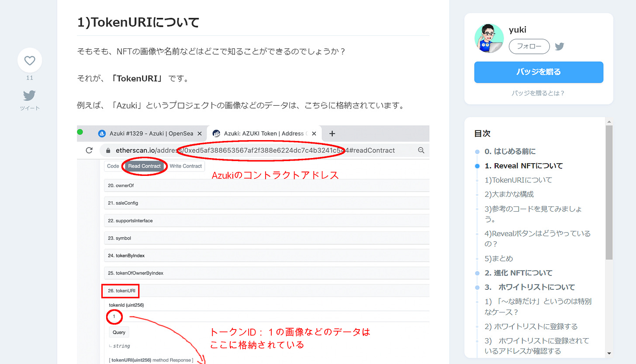The height and width of the screenshot is (364, 636).
Task: Jump to 3. ホワイトリストについて section
Action: (529, 287)
